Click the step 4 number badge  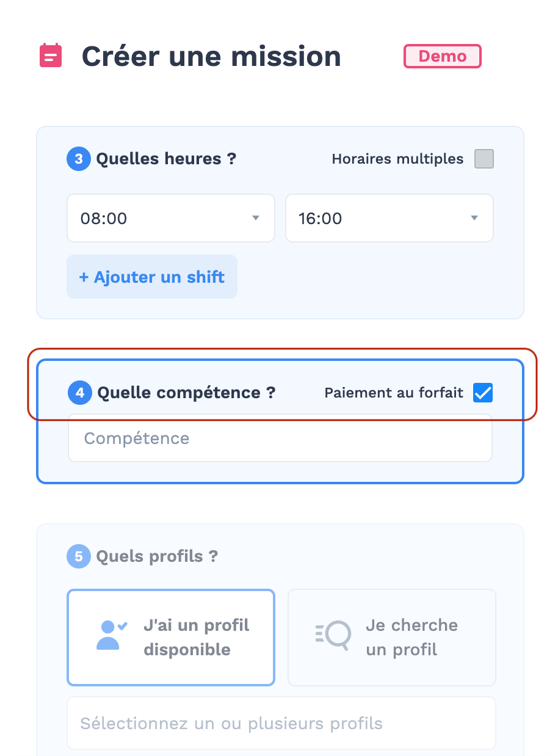[x=80, y=393]
